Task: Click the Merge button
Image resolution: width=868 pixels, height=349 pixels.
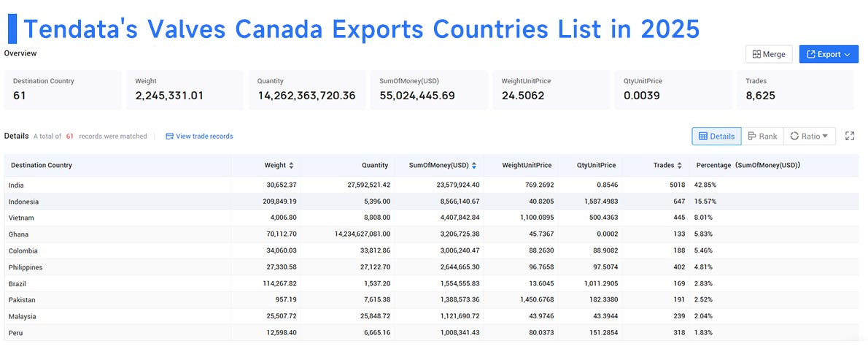Action: (x=769, y=54)
